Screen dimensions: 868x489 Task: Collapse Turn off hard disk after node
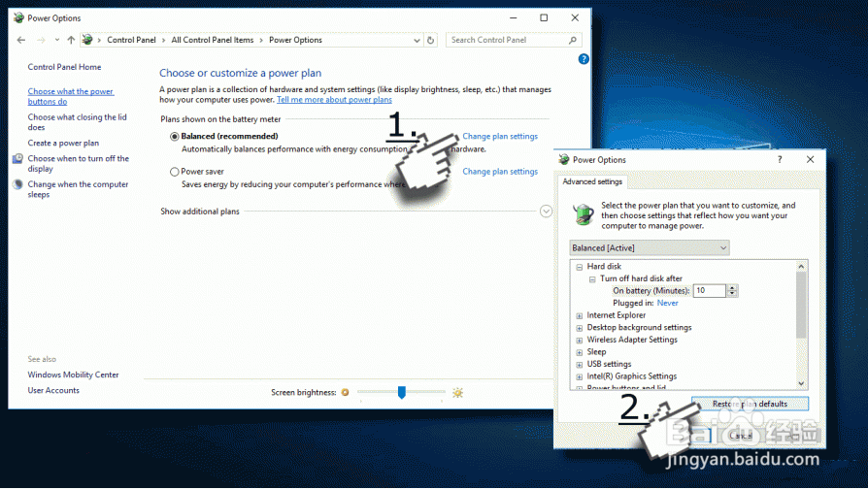(x=591, y=278)
